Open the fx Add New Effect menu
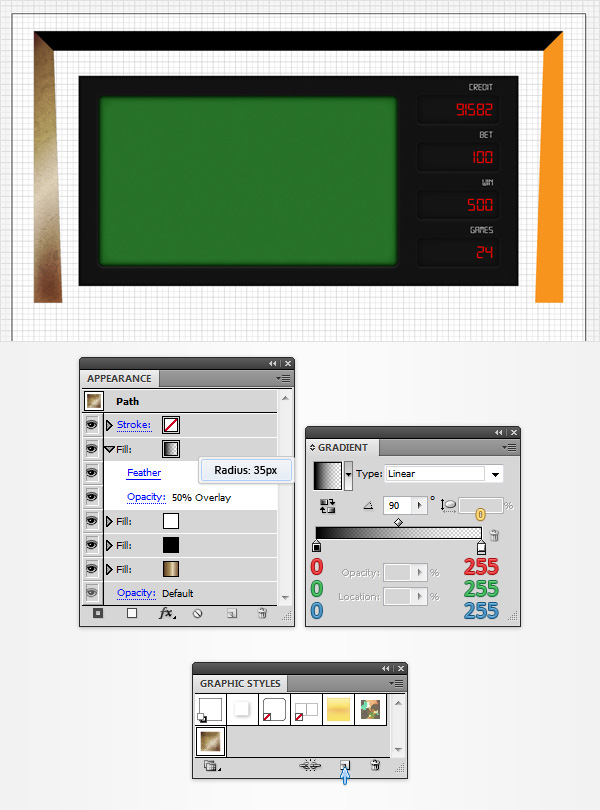 166,613
